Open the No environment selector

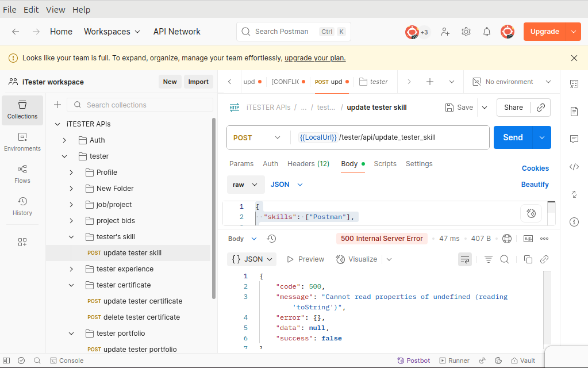[512, 82]
